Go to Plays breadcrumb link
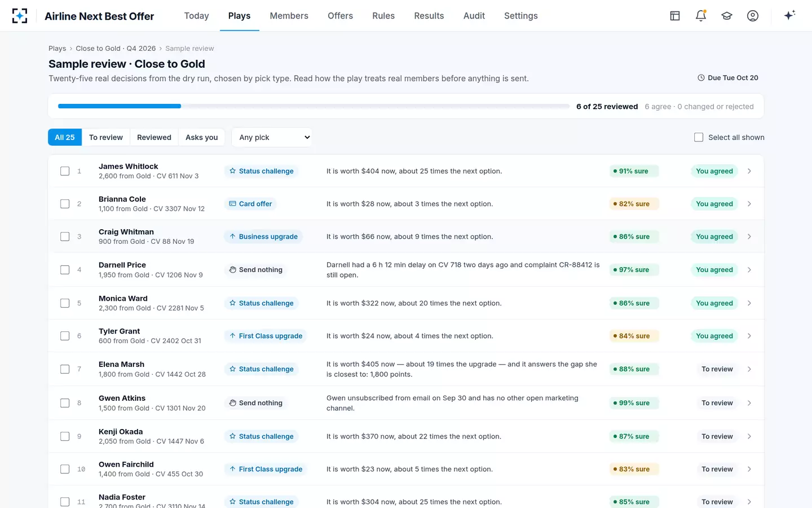Image resolution: width=812 pixels, height=508 pixels. tap(57, 49)
